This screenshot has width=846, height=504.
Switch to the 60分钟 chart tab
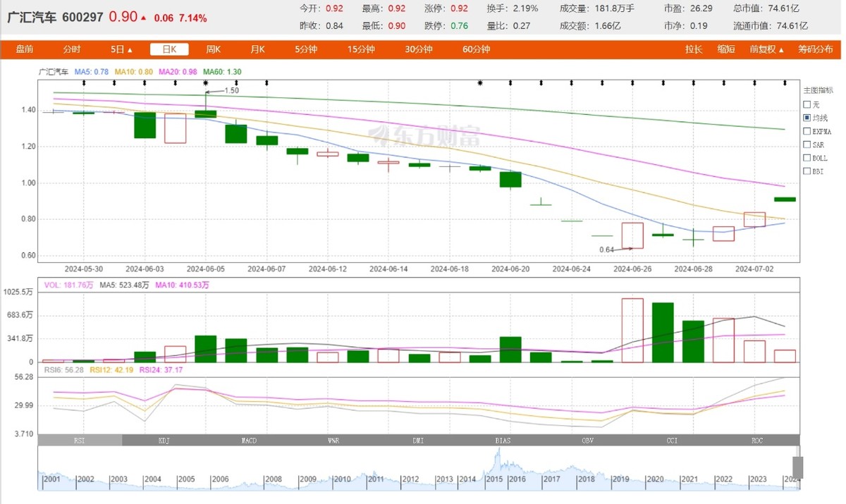477,49
